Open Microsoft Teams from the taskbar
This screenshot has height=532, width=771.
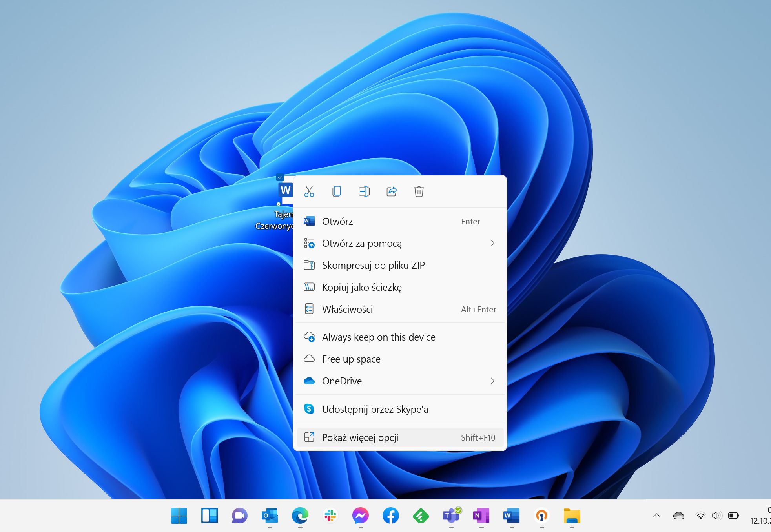point(451,516)
